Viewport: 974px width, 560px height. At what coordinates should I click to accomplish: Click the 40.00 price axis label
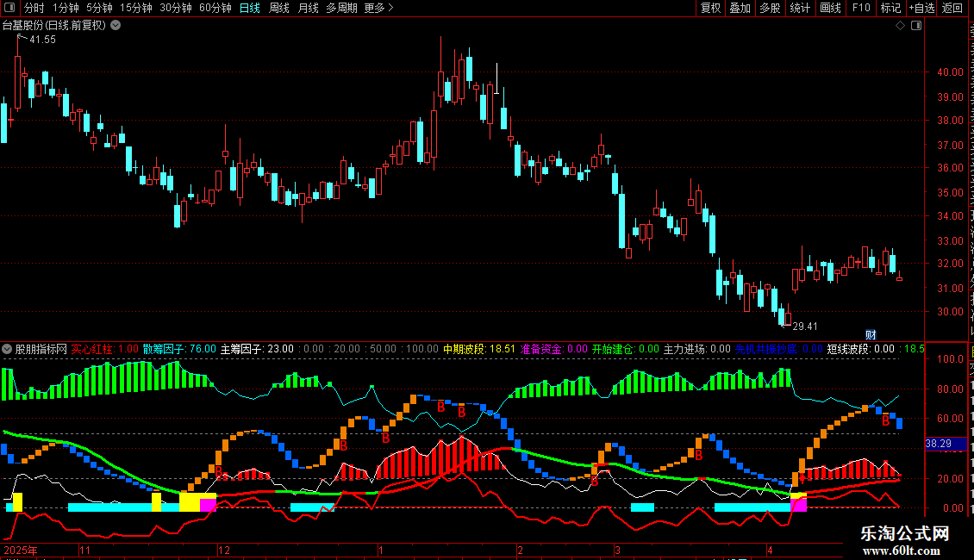[x=950, y=72]
